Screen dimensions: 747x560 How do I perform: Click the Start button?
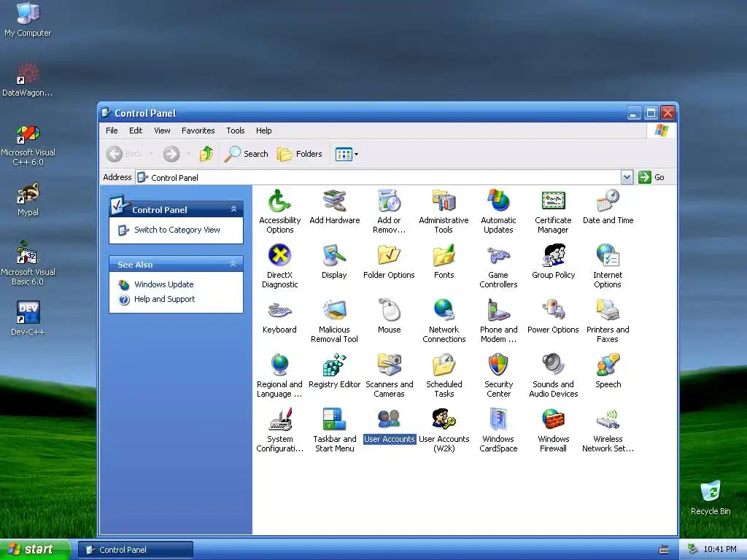pyautogui.click(x=34, y=550)
